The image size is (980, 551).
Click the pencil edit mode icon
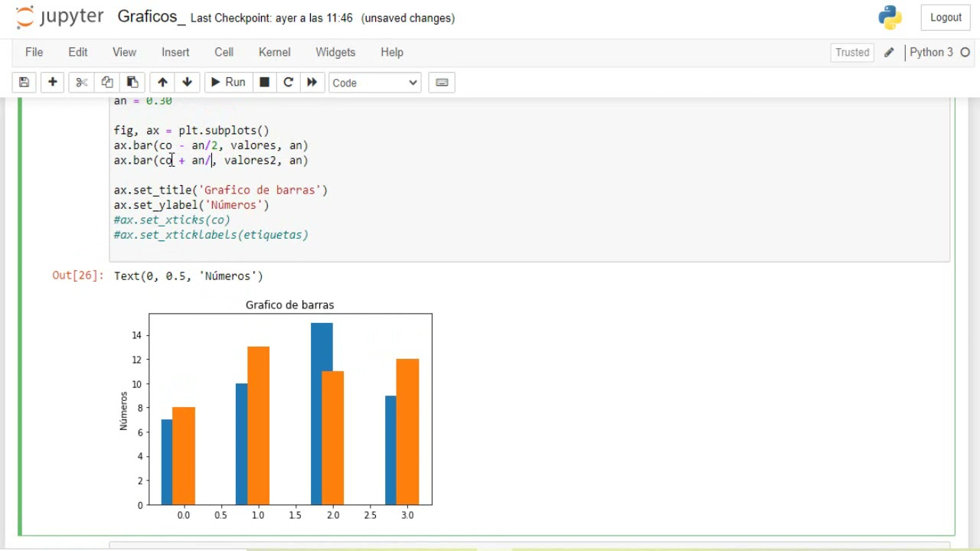click(x=889, y=52)
